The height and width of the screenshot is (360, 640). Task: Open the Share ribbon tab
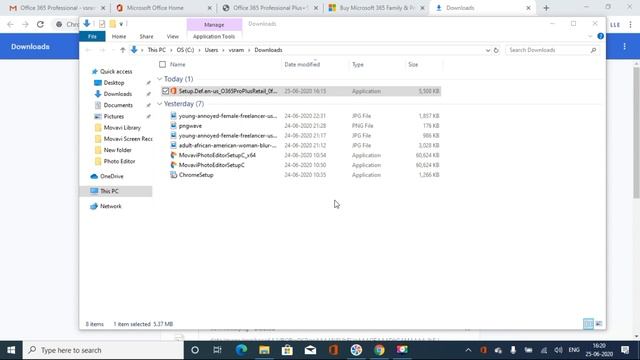point(146,36)
